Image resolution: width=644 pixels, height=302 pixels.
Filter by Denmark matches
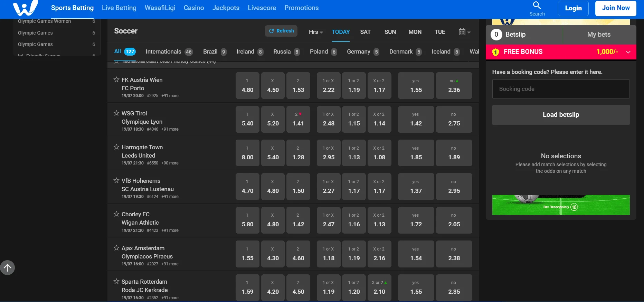tap(406, 51)
